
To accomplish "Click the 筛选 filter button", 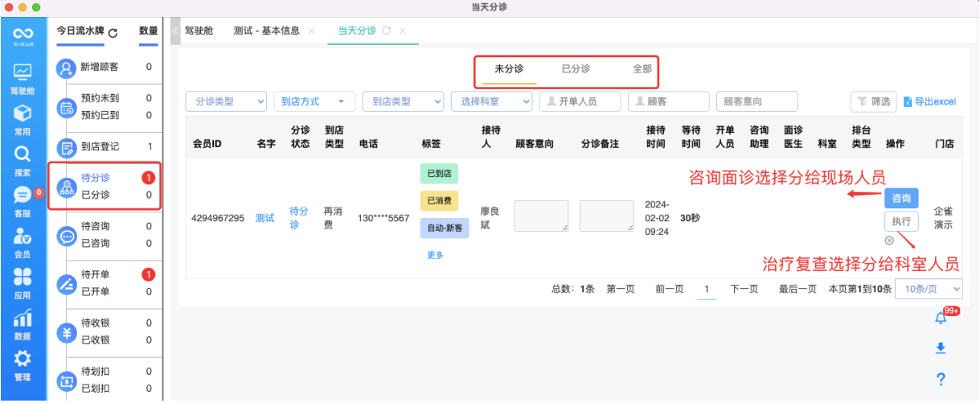I will pos(873,101).
